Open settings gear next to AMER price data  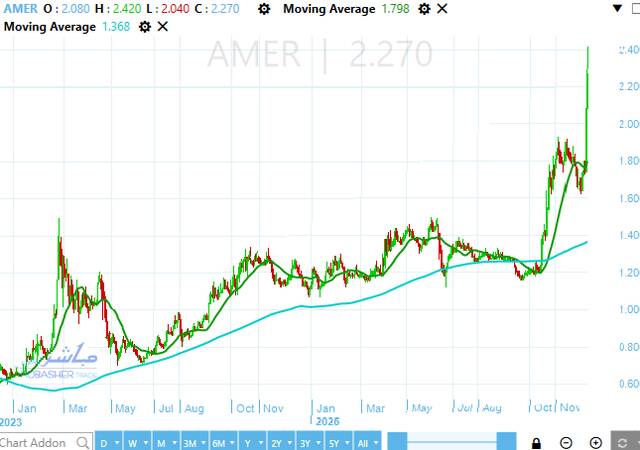(263, 9)
